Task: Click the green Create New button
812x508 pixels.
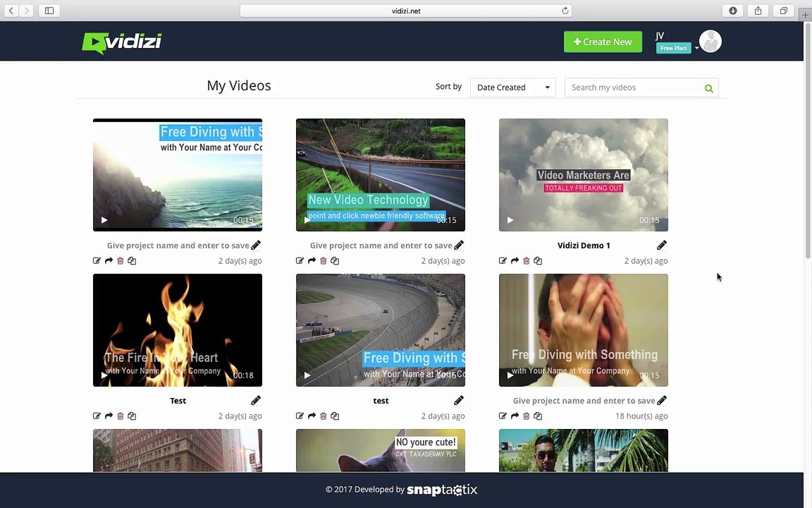Action: tap(603, 42)
